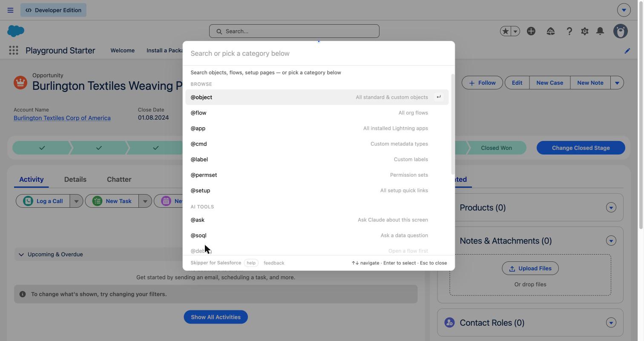Open the record actions overflow dropdown
This screenshot has width=644, height=341.
point(617,83)
